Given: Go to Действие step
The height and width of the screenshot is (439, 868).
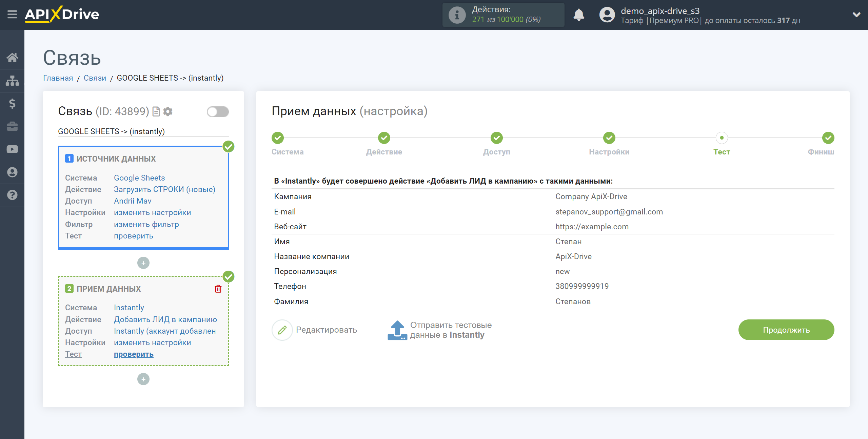Looking at the screenshot, I should tap(384, 138).
